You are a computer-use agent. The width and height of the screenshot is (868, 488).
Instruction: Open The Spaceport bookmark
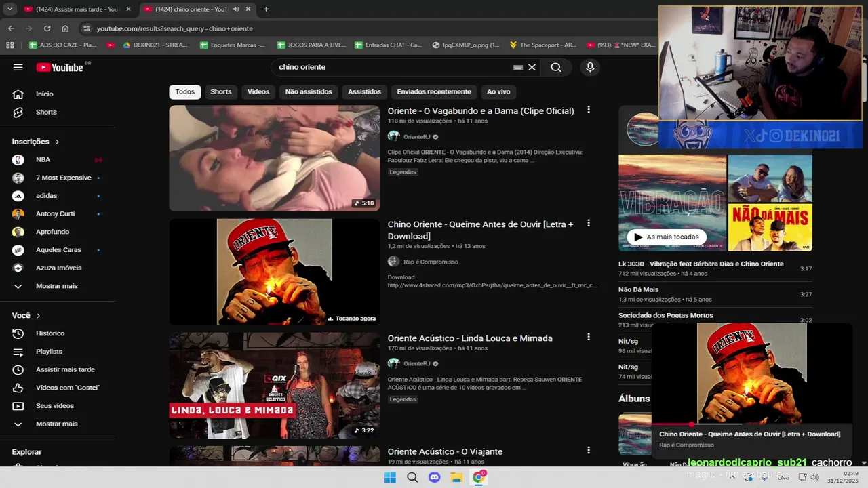[x=543, y=45]
